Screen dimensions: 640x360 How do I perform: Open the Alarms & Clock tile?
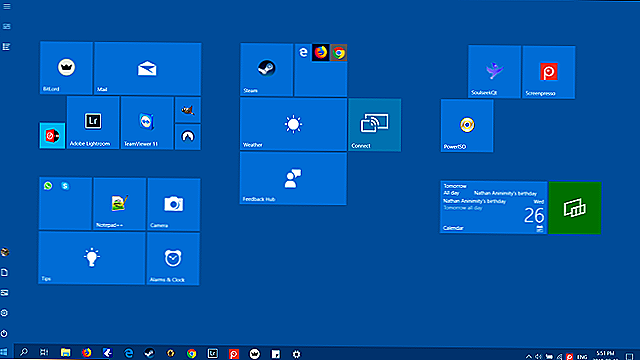pos(173,259)
